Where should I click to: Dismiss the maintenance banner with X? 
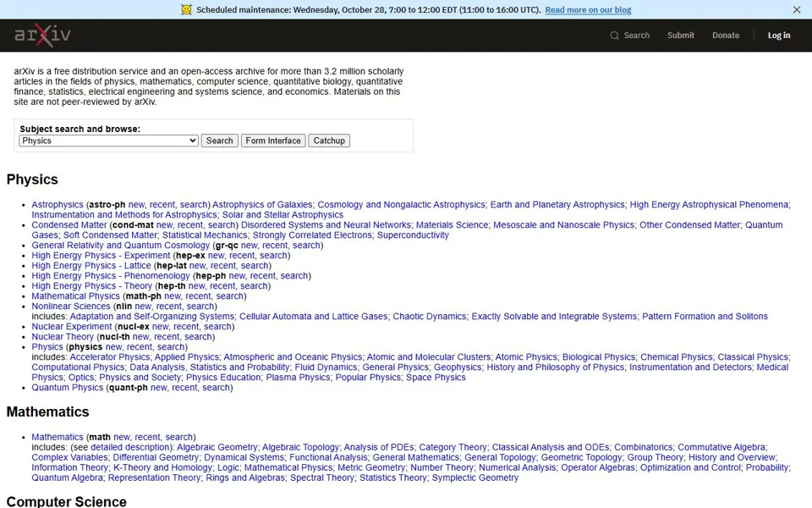pos(797,9)
